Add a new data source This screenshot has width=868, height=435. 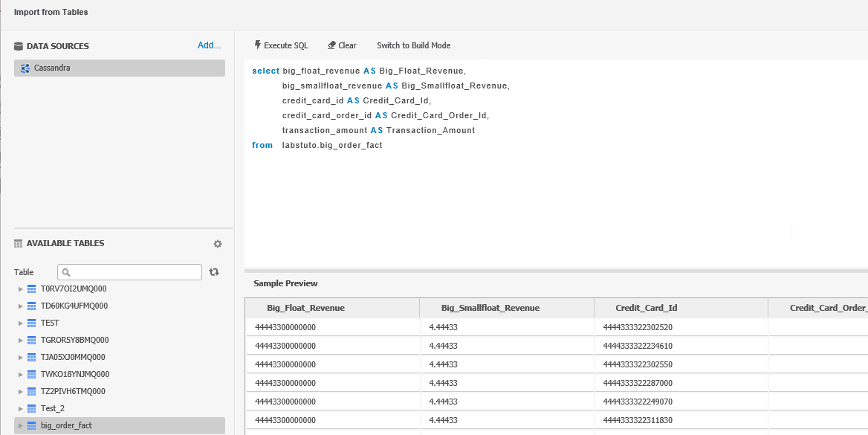point(209,45)
